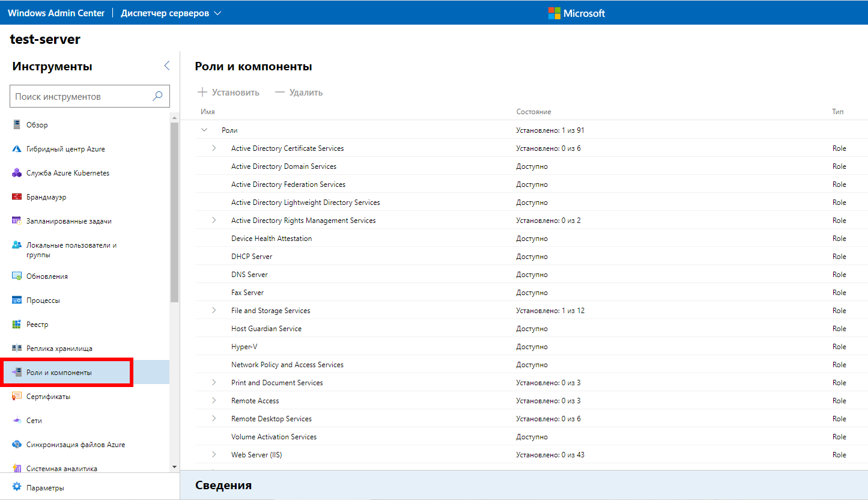Image resolution: width=868 pixels, height=500 pixels.
Task: Click the Обзор sidebar icon
Action: click(17, 125)
